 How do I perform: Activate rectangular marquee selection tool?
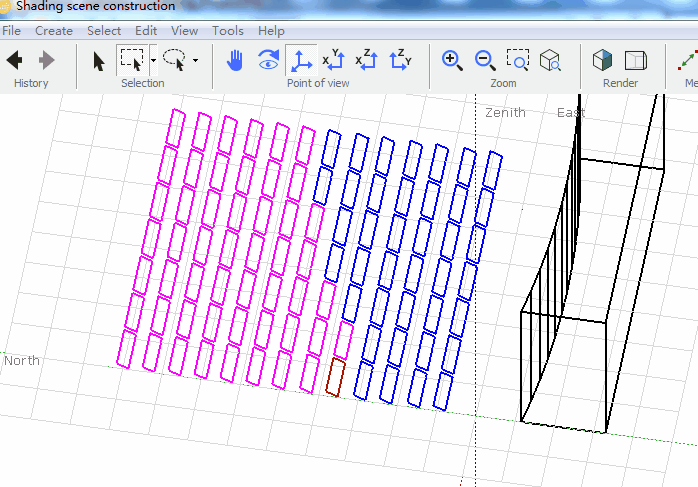click(x=133, y=60)
